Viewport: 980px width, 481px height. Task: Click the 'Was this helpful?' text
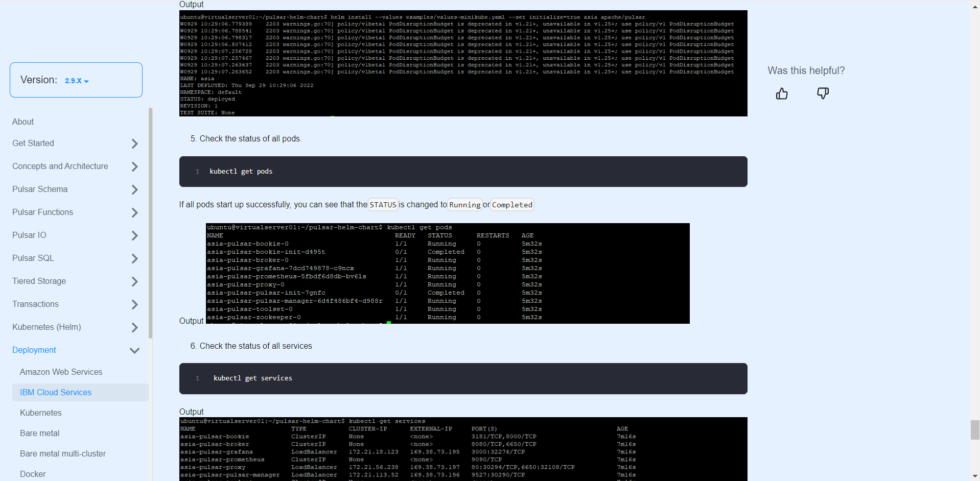[806, 70]
